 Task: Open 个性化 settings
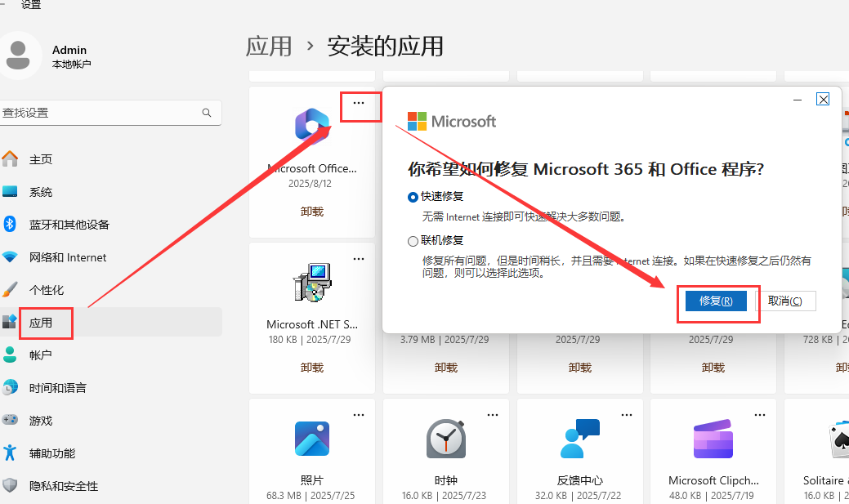click(x=47, y=290)
